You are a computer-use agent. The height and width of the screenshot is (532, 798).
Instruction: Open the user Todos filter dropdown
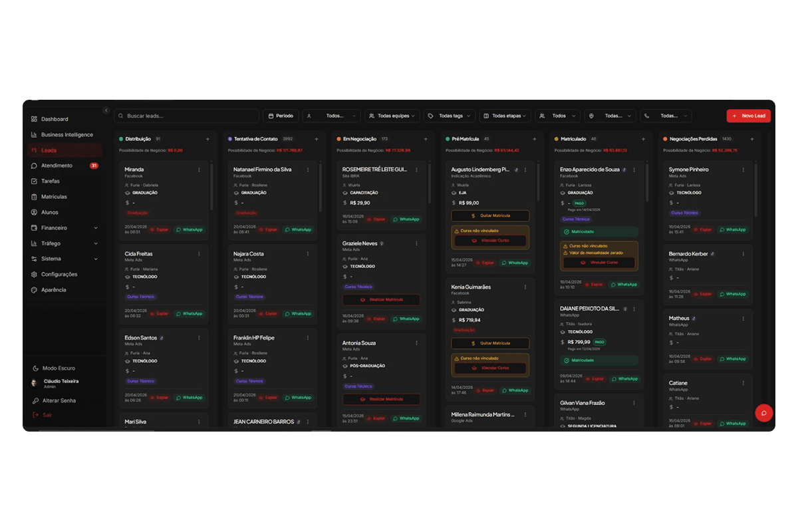coord(331,116)
